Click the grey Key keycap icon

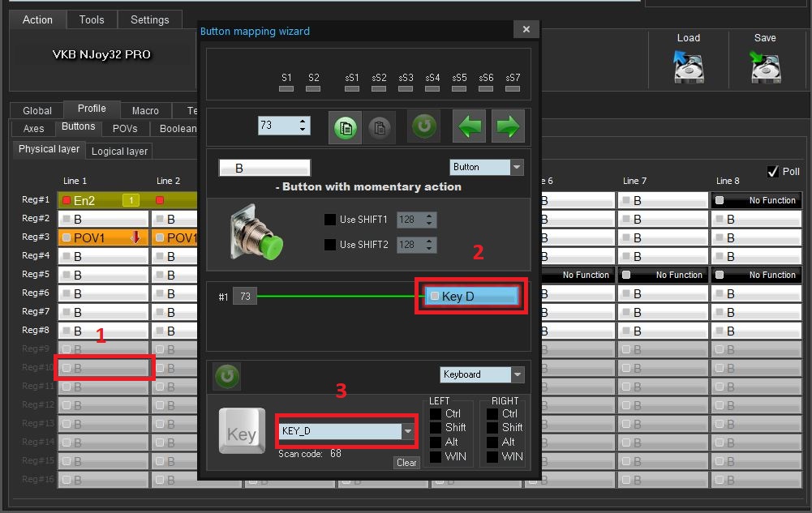[242, 431]
